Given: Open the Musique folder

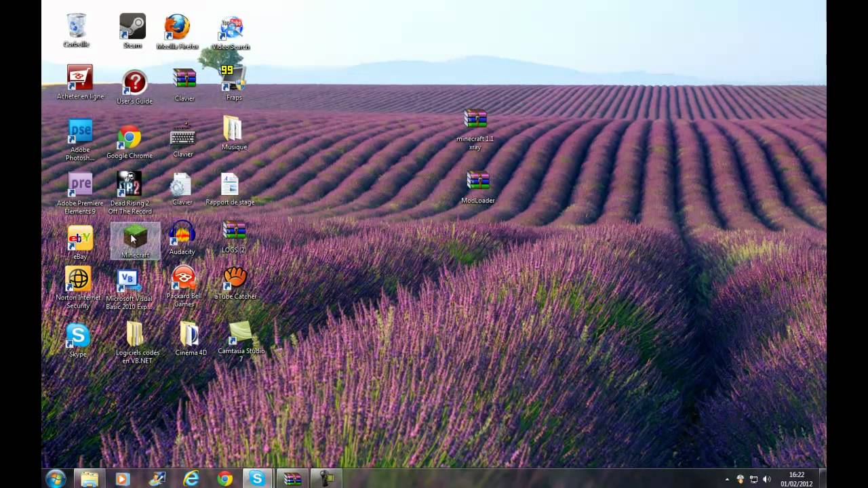Looking at the screenshot, I should coord(234,134).
